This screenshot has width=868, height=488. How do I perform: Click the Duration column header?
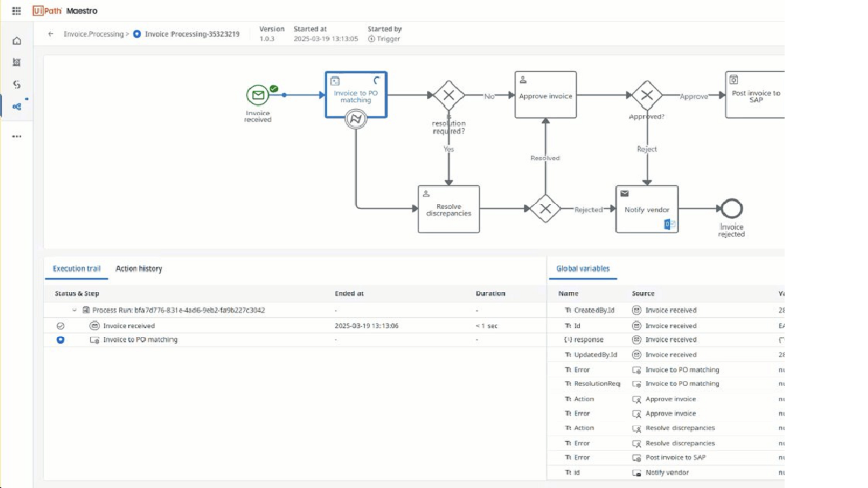coord(490,293)
